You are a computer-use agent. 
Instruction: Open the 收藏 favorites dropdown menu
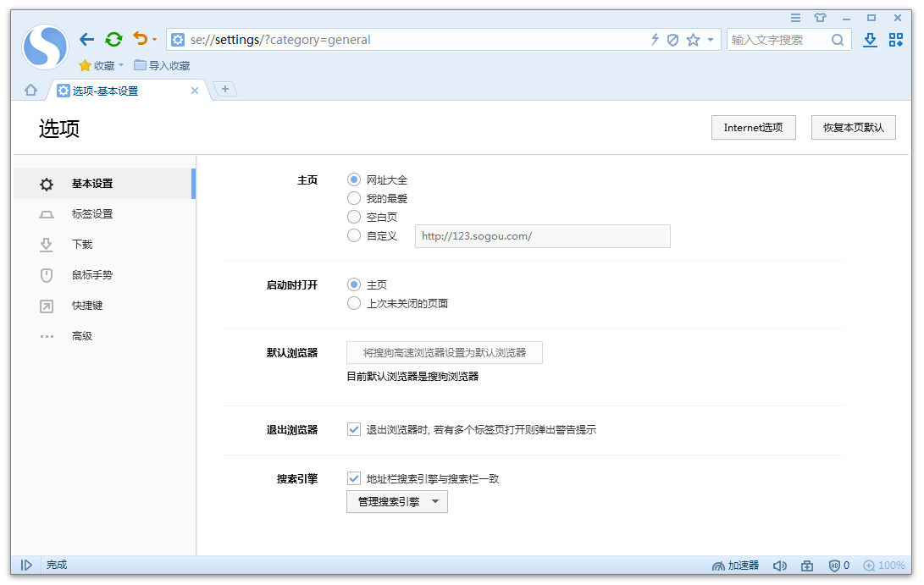point(101,65)
